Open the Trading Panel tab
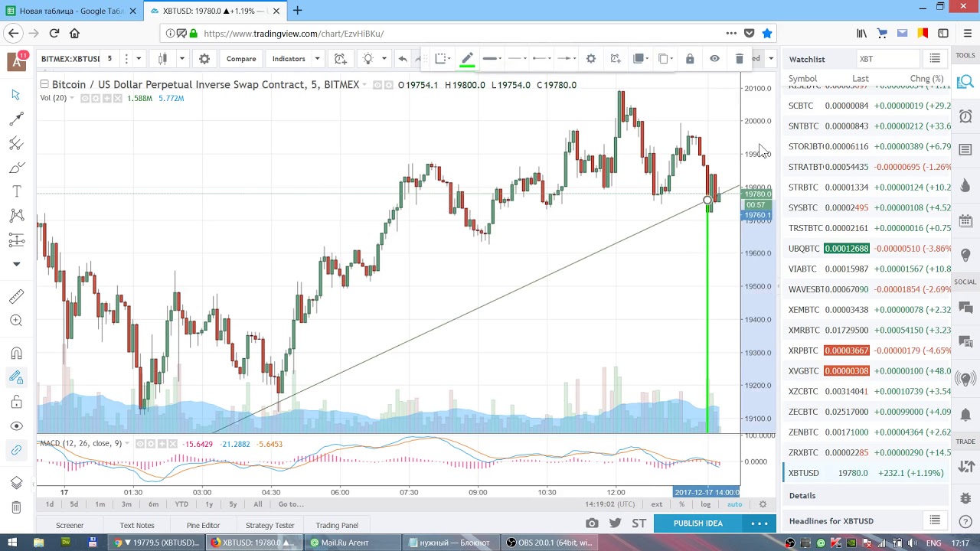 [x=337, y=525]
